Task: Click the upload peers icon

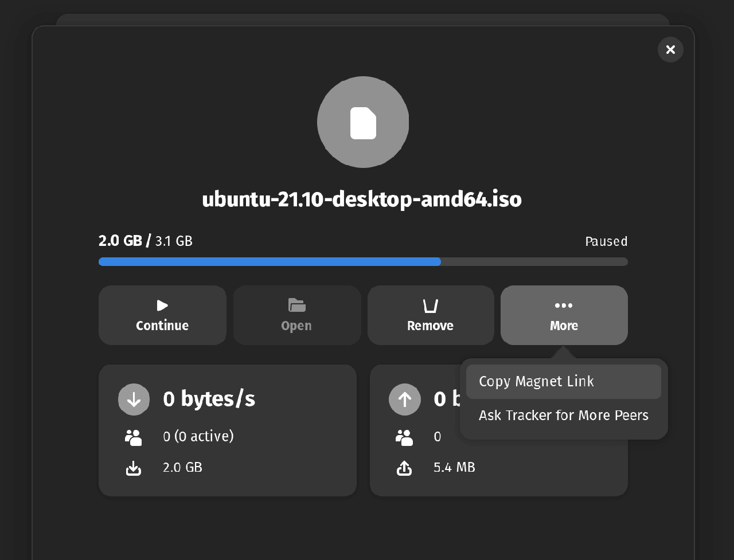Action: [x=404, y=437]
